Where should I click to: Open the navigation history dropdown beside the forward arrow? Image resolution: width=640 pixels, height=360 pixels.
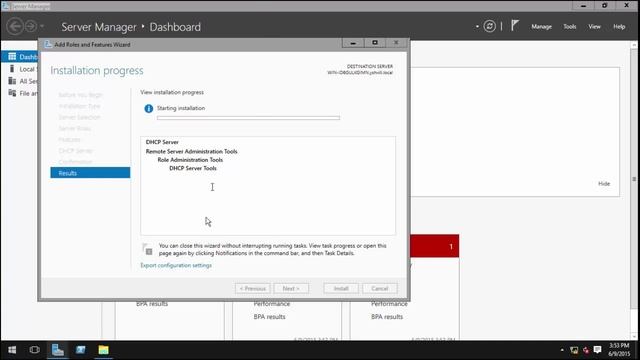coord(42,27)
